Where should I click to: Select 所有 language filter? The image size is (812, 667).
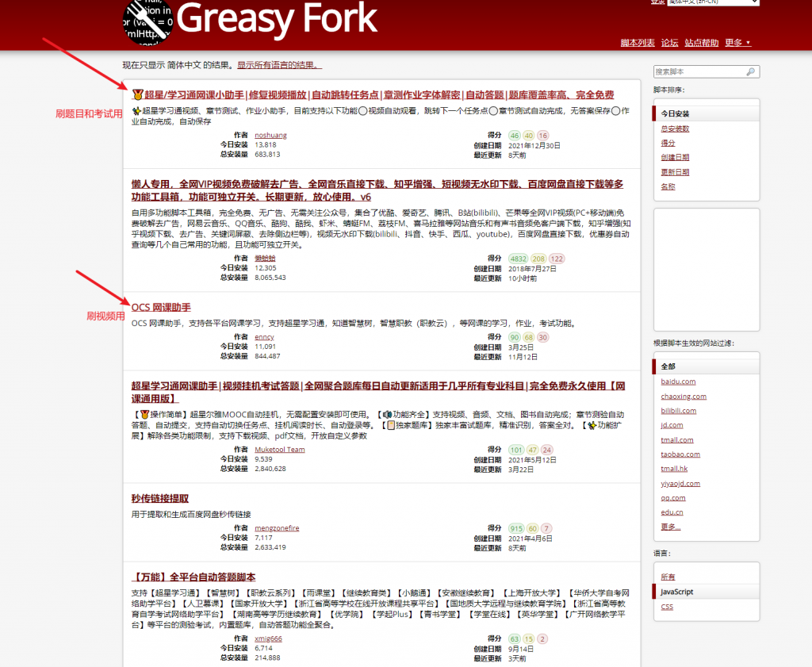[668, 577]
